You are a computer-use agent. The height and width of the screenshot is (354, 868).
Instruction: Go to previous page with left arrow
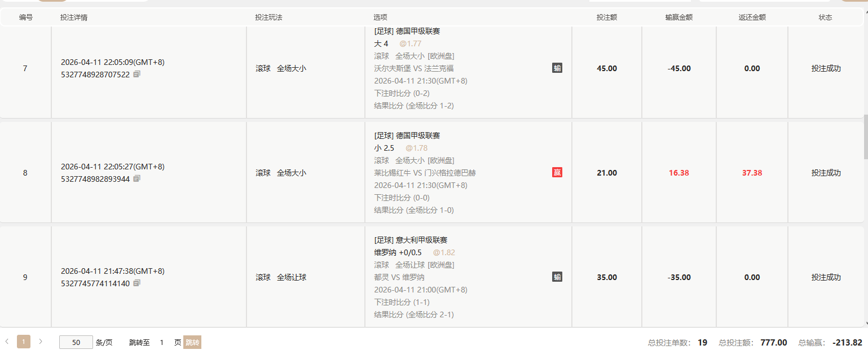pos(7,342)
